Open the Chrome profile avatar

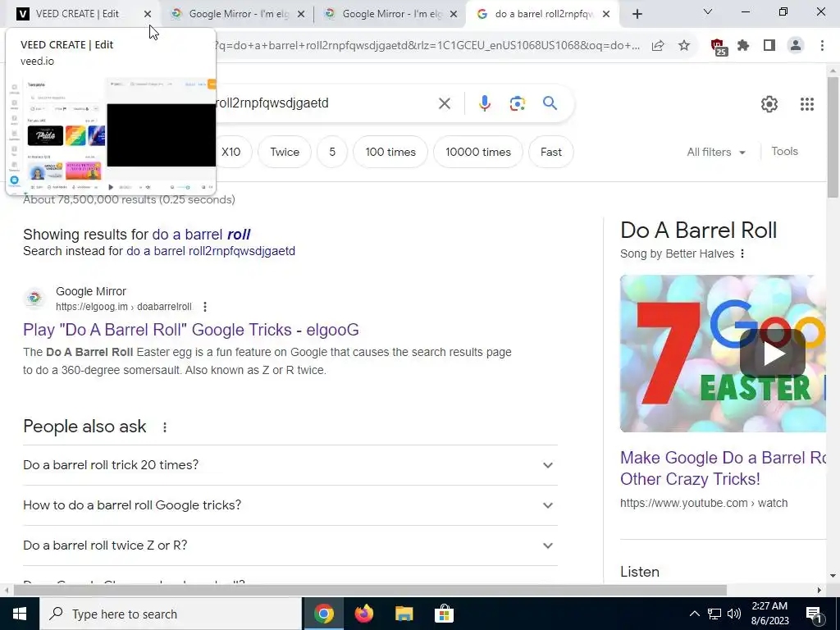point(796,46)
